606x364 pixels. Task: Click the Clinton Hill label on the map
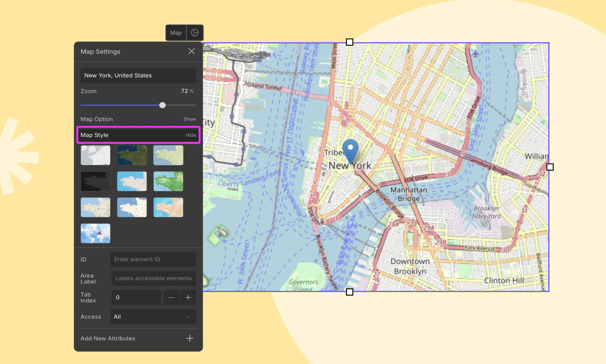pyautogui.click(x=504, y=281)
